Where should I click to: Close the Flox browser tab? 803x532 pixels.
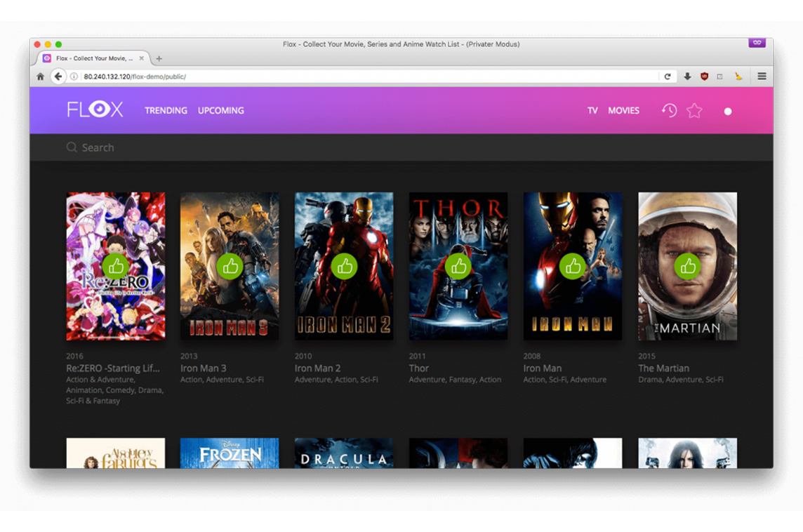141,58
